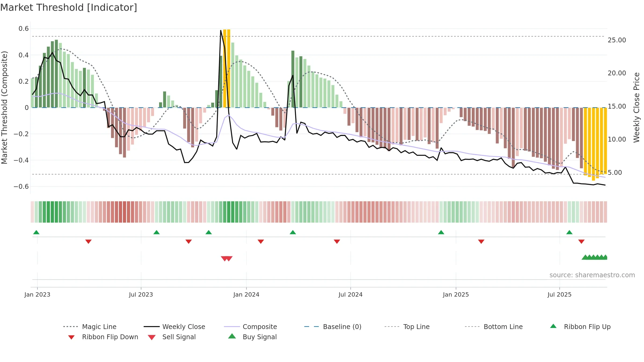Toggle the Composite legend entry
644x362 pixels.
(x=250, y=327)
